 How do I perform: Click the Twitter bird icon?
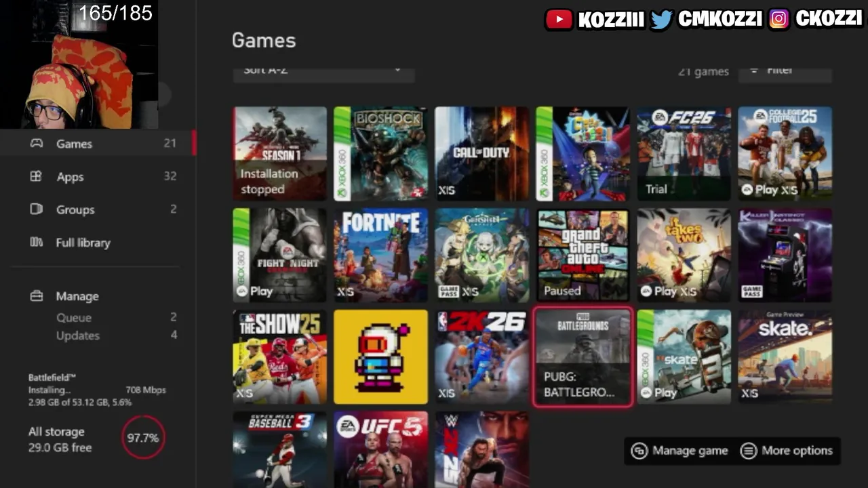pos(661,19)
